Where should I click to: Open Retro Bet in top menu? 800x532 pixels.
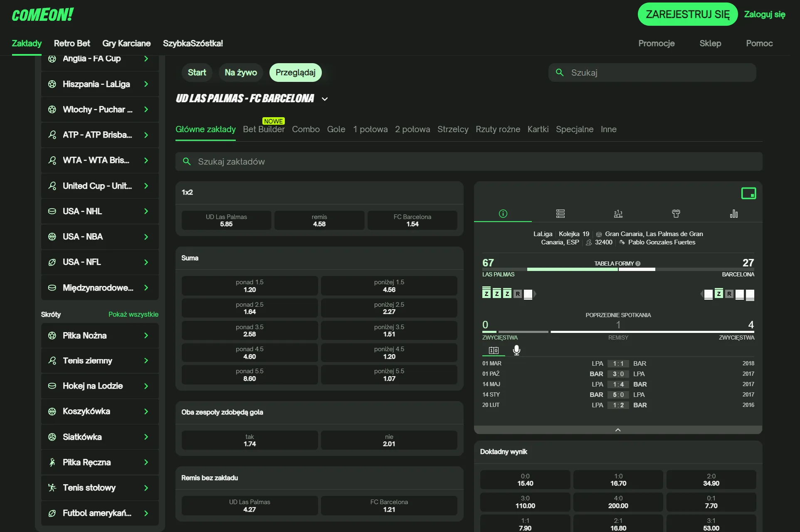coord(72,43)
